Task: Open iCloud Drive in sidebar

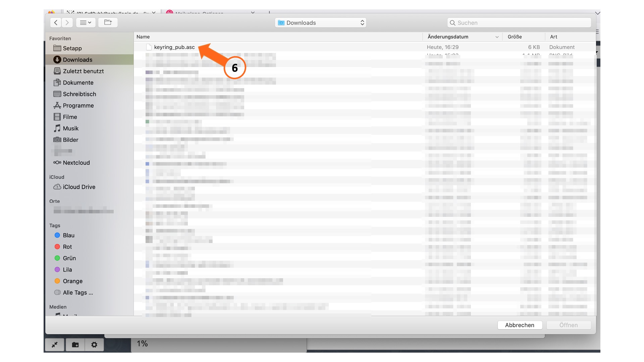Action: 89,187
